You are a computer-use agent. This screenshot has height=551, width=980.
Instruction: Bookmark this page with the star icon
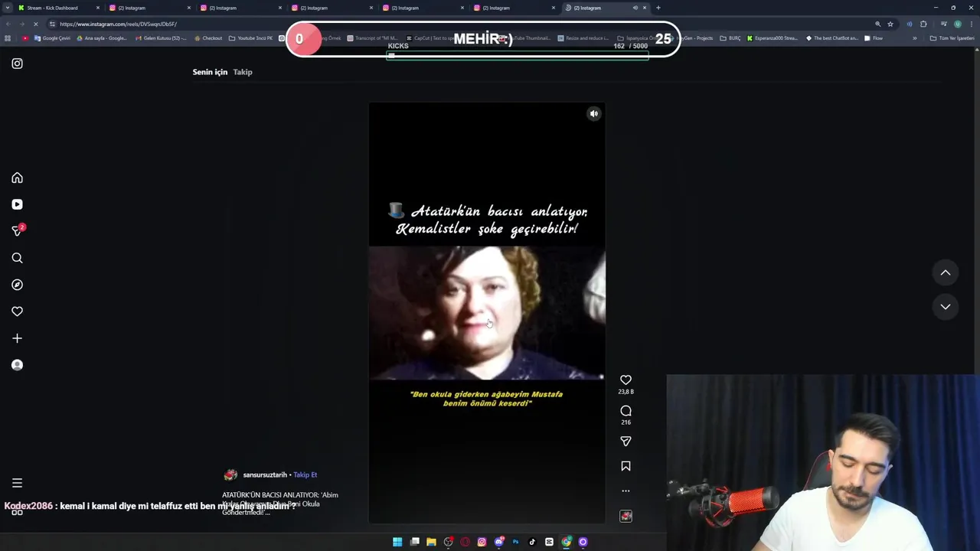click(890, 24)
